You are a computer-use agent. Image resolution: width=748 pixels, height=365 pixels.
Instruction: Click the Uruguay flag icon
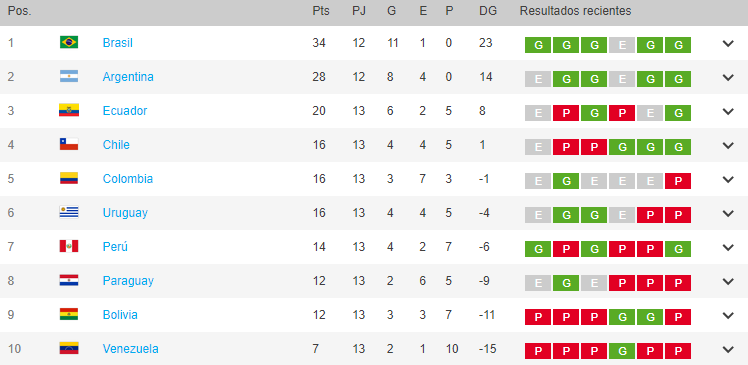coord(69,213)
